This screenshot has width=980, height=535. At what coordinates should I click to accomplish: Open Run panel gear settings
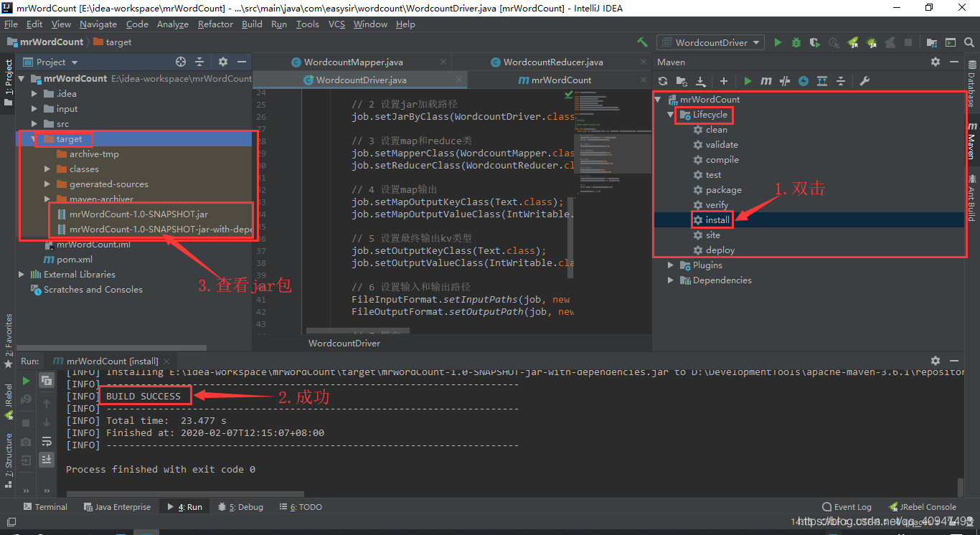(x=936, y=361)
